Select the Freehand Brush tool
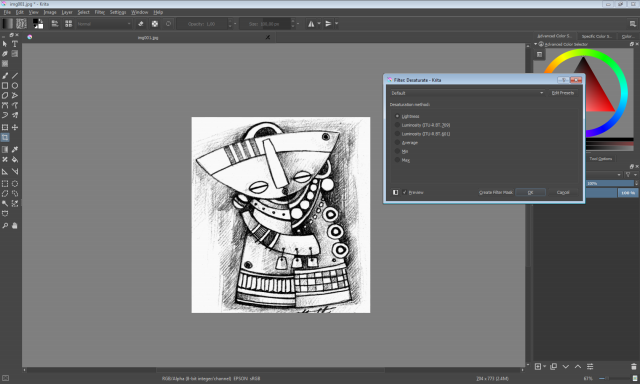640x384 pixels. click(5, 75)
